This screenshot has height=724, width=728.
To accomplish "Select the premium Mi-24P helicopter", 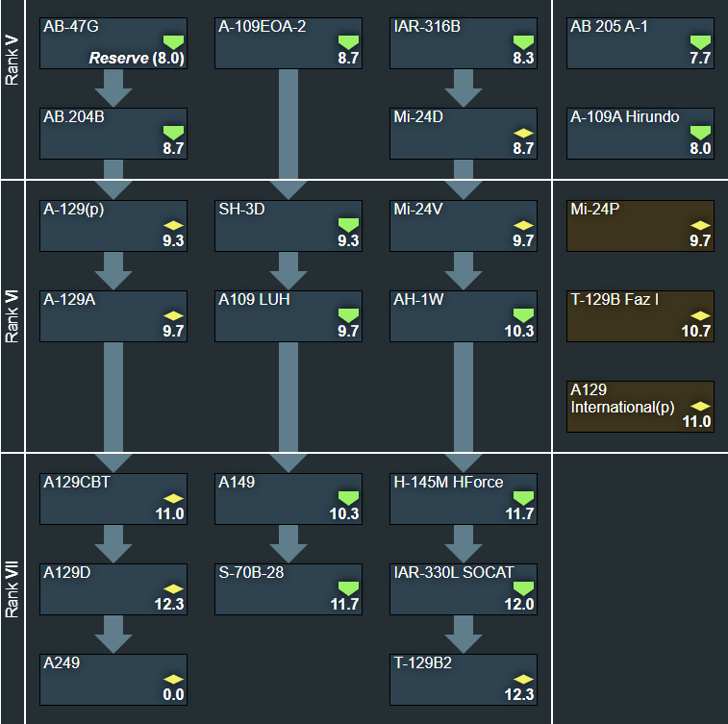I will [640, 224].
